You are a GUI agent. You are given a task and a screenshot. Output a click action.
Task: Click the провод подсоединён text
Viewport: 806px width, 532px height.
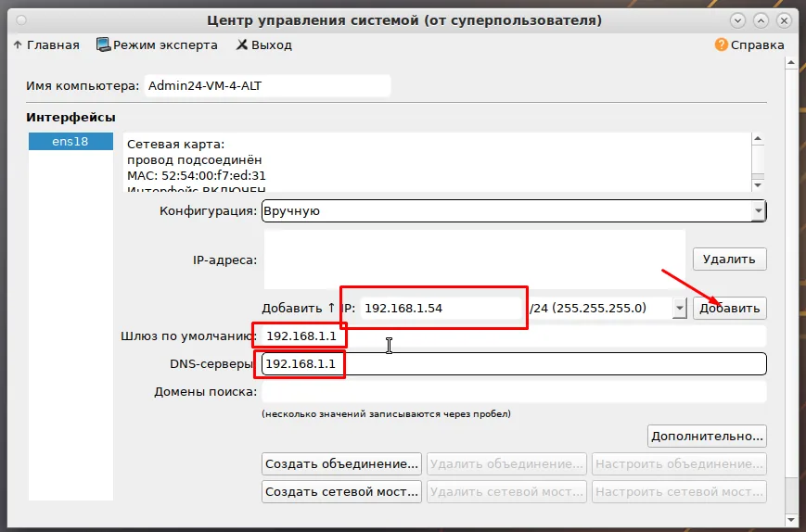tap(194, 159)
